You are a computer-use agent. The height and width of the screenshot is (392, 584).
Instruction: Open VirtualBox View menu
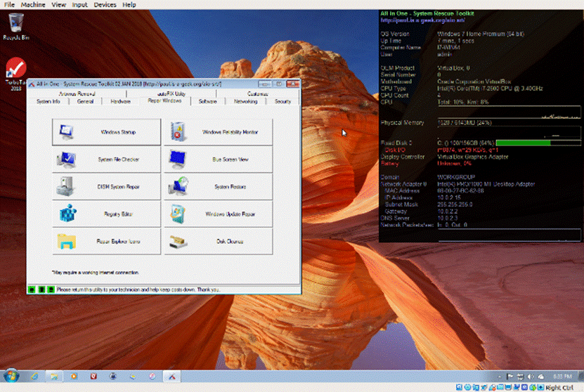click(58, 4)
